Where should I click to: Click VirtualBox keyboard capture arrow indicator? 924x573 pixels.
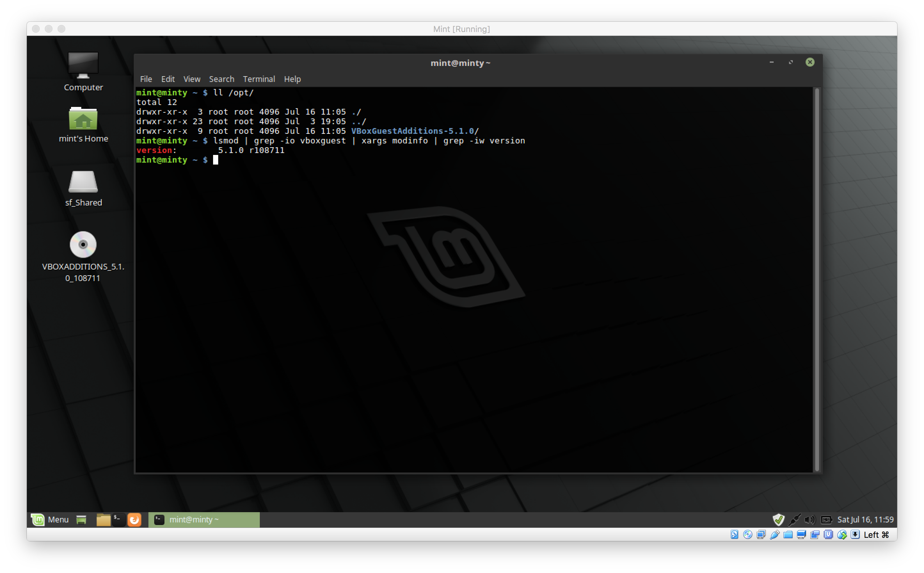[855, 535]
